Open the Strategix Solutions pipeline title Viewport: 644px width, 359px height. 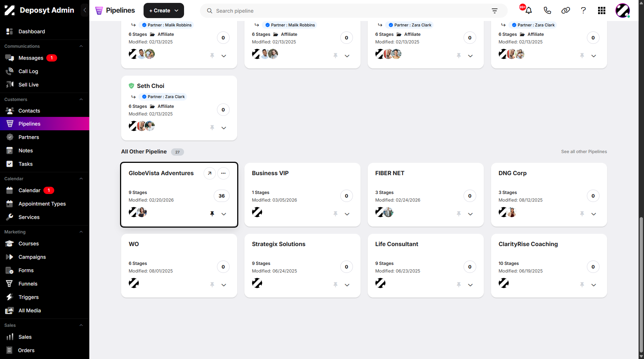pos(278,244)
